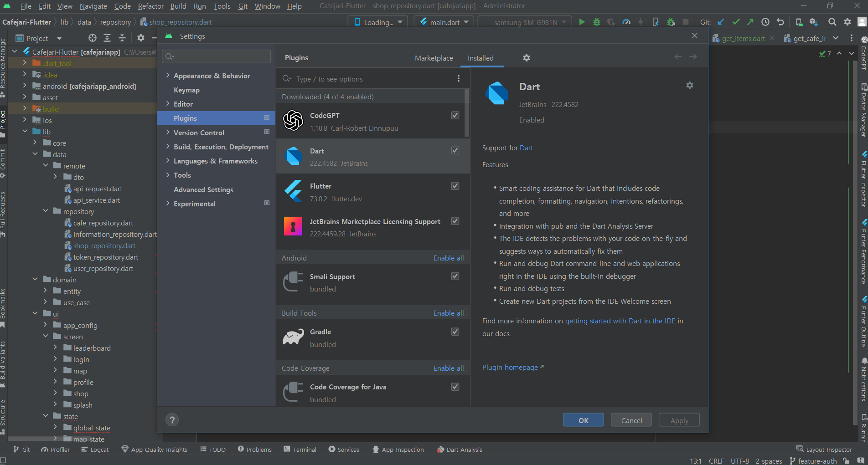The image size is (868, 465).
Task: Click the Project panel settings gear icon
Action: 141,38
